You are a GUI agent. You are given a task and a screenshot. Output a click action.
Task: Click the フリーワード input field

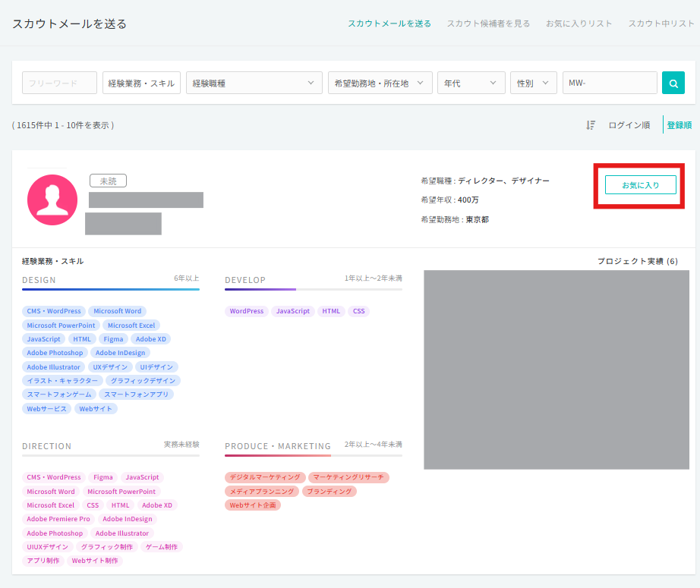coord(60,83)
